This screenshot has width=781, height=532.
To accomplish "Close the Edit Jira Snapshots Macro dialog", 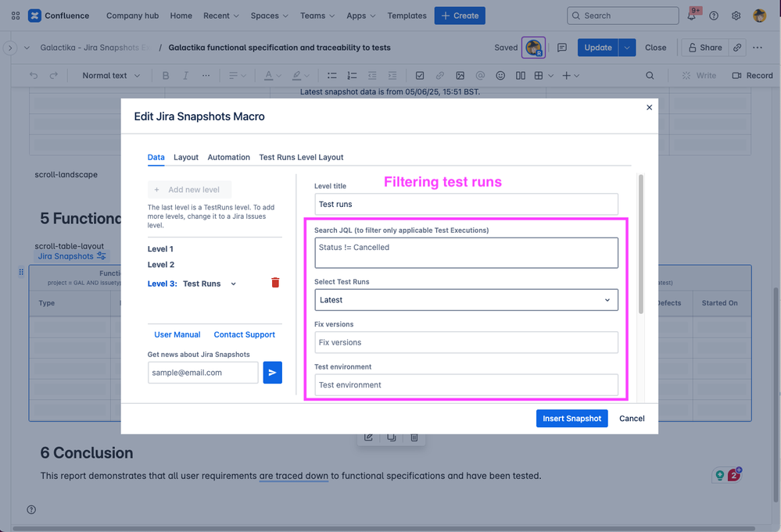I will point(649,108).
